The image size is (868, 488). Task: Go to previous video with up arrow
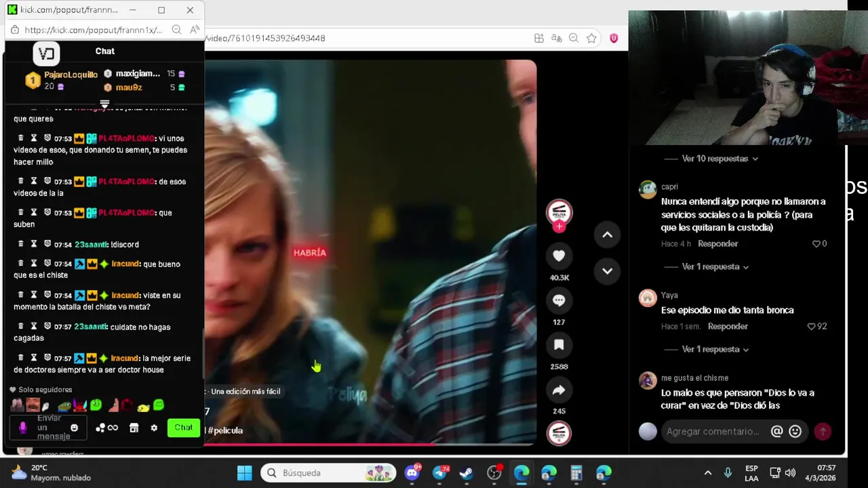pos(608,235)
